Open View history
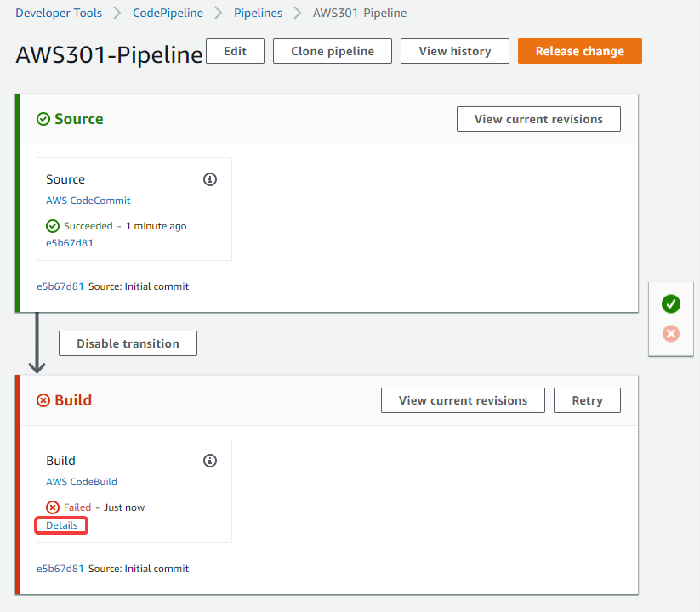The image size is (700, 612). (x=455, y=51)
